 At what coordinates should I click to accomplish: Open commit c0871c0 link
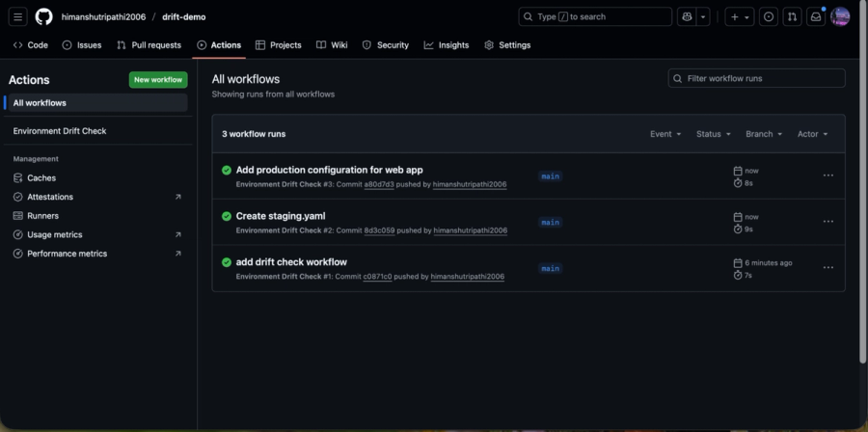377,277
